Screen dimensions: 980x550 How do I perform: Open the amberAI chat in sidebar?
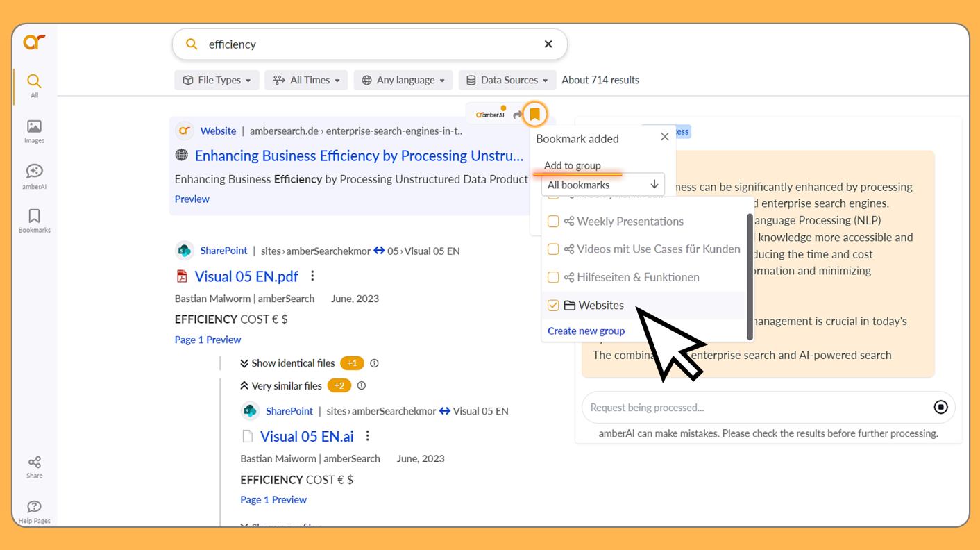pyautogui.click(x=34, y=176)
